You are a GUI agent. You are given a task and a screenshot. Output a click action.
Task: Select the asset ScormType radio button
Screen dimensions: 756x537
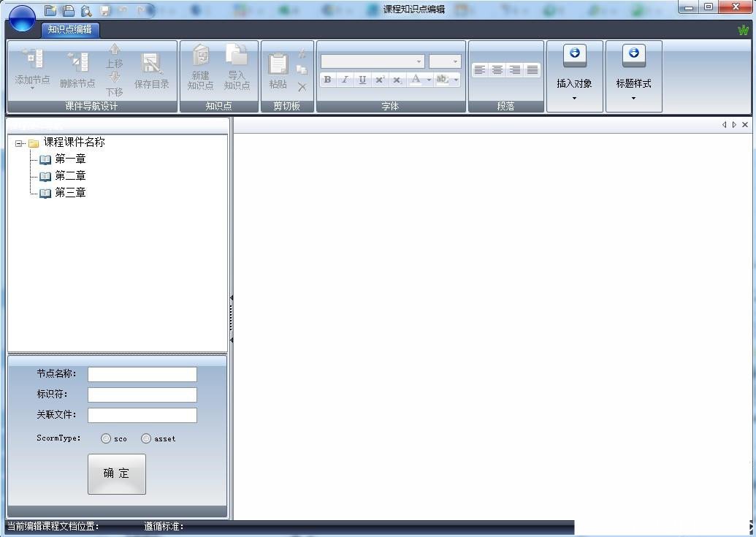click(146, 438)
